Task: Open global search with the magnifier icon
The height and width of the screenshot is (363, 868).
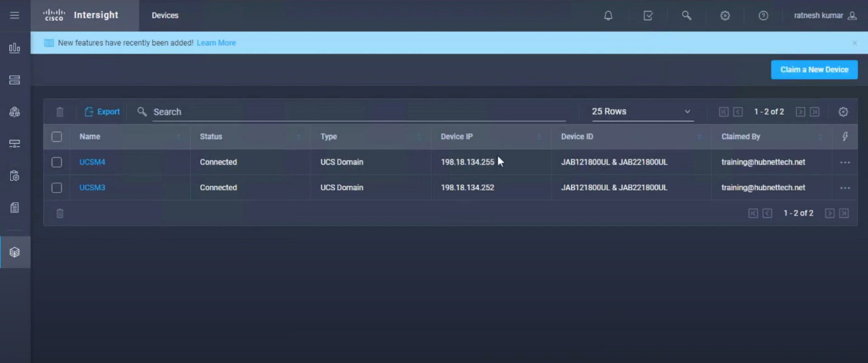Action: (686, 15)
